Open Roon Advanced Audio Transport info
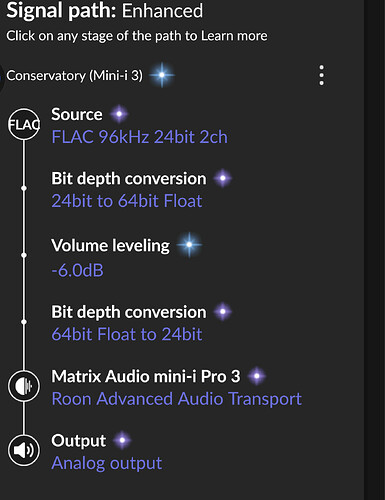This screenshot has height=500, width=385. (x=177, y=399)
